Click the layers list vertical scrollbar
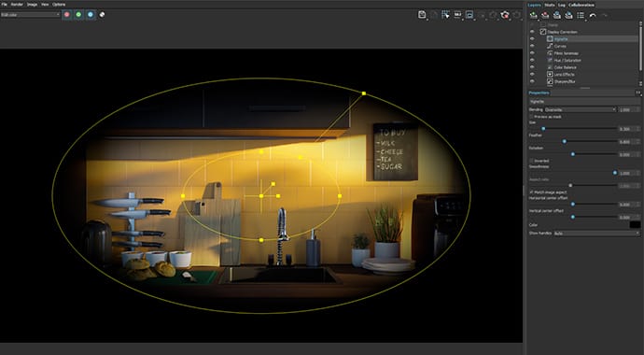Image resolution: width=644 pixels, height=355 pixels. click(x=640, y=49)
